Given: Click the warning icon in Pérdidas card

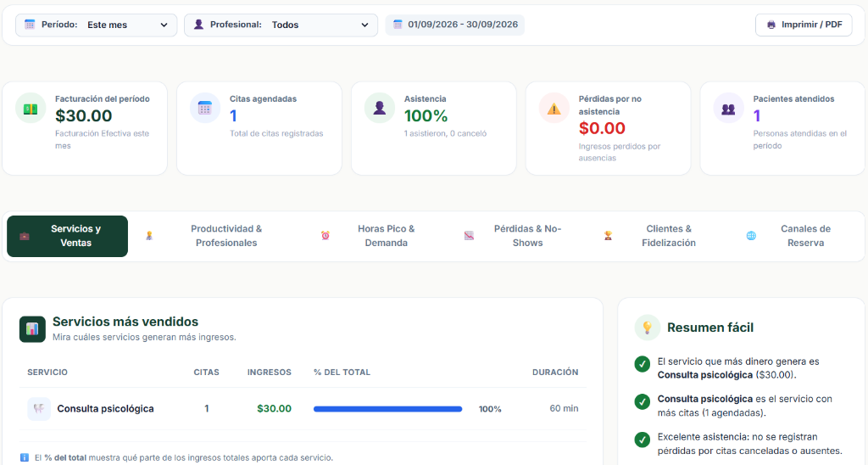Looking at the screenshot, I should point(554,108).
